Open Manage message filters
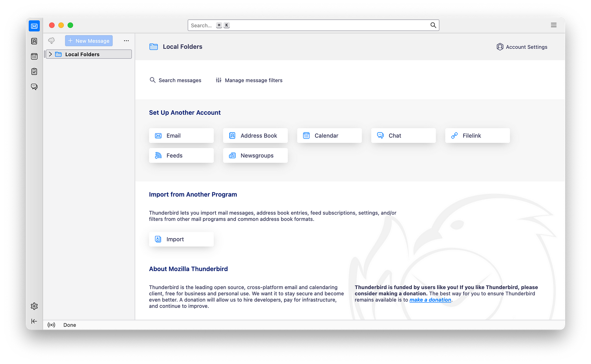The width and height of the screenshot is (591, 364). 249,80
